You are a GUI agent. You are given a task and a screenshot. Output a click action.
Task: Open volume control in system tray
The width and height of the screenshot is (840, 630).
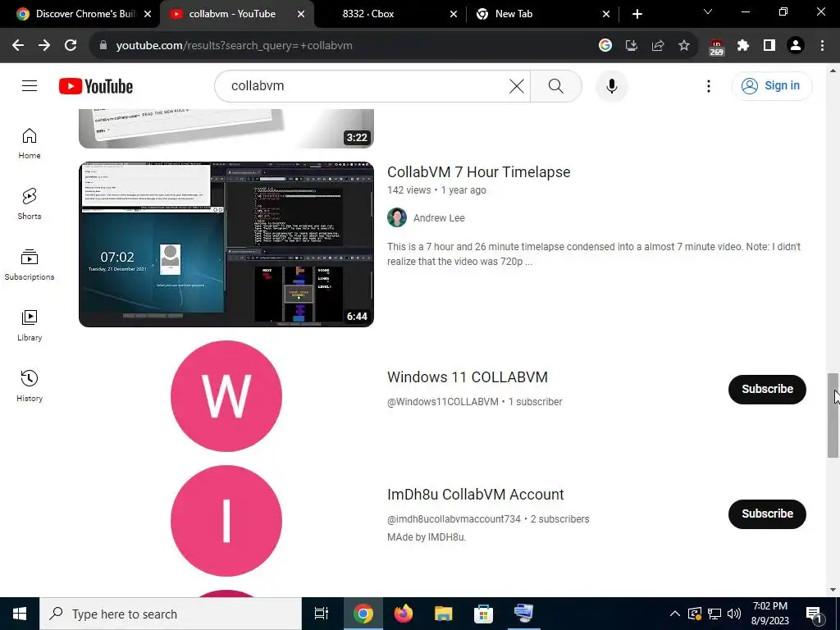point(734,614)
